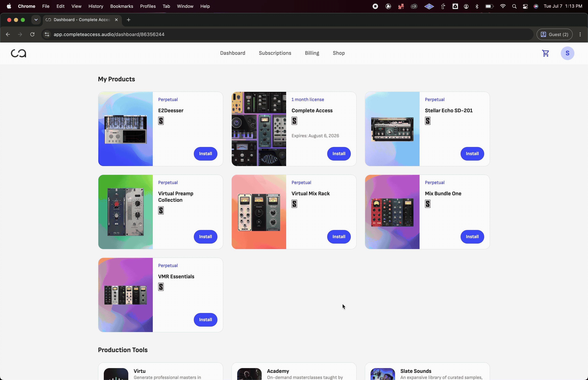588x380 pixels.
Task: Click the Siri icon in the menu bar
Action: tap(536, 6)
